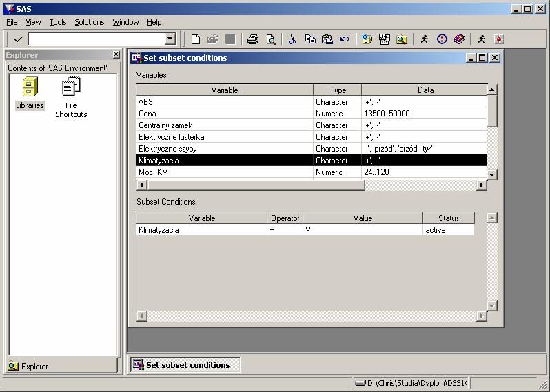Click the Variables vertical scrollbar thumb
Screen dimensions: 550x392
[492, 111]
